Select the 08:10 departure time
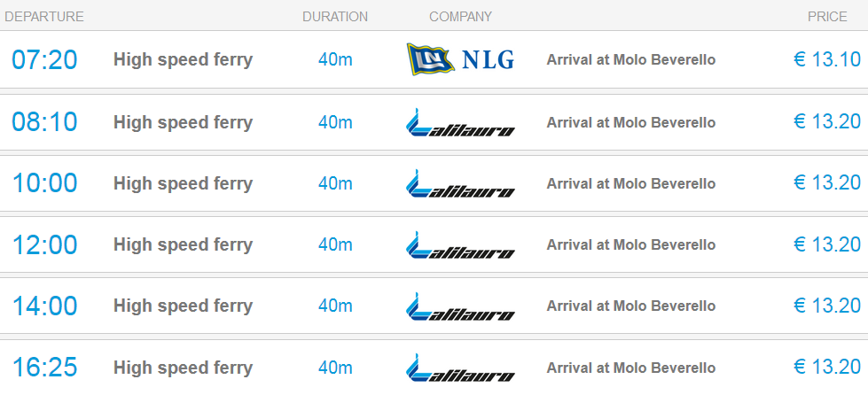This screenshot has height=395, width=868. click(44, 122)
